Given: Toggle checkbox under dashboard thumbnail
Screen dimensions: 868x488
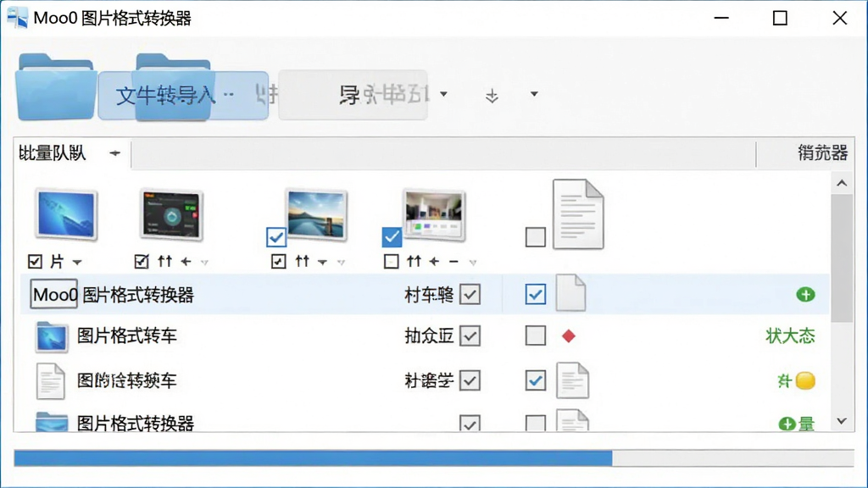Looking at the screenshot, I should pos(142,261).
